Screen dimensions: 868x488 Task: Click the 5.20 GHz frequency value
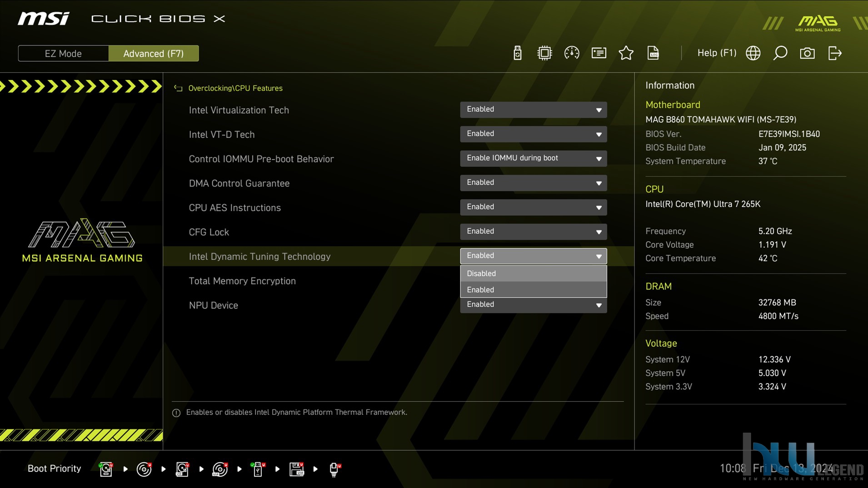(x=775, y=231)
